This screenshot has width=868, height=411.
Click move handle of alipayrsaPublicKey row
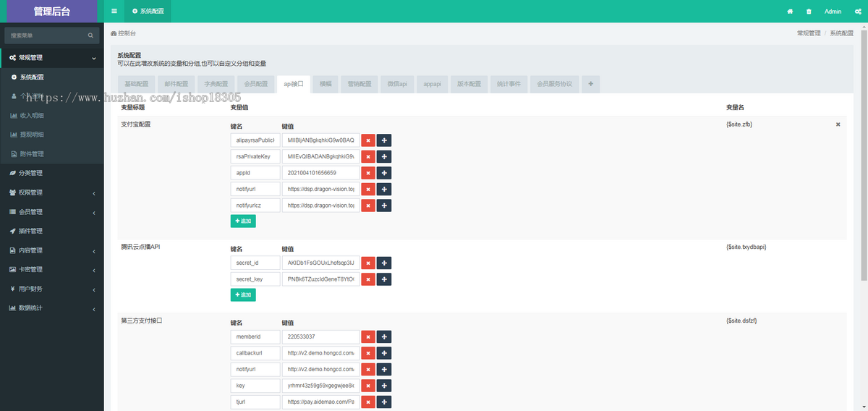point(384,140)
